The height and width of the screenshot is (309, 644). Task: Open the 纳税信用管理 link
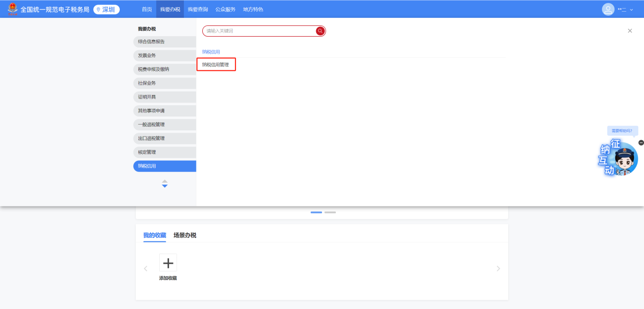pyautogui.click(x=216, y=65)
